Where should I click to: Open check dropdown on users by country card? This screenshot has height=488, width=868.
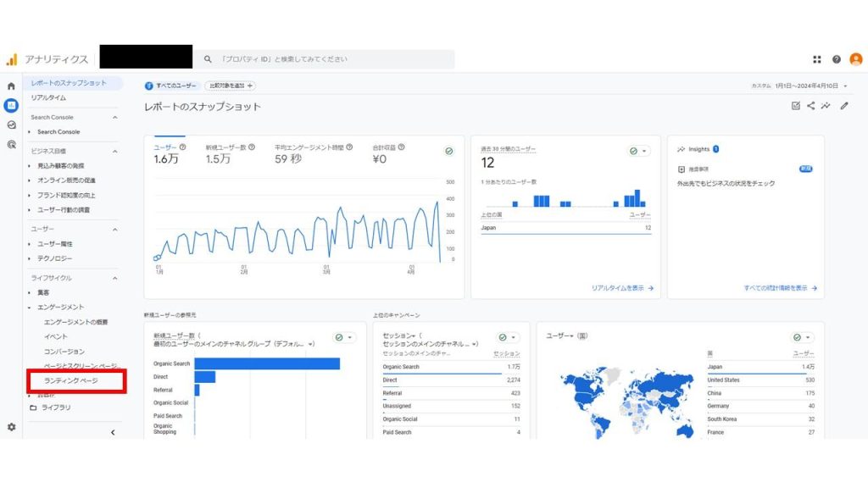click(802, 337)
